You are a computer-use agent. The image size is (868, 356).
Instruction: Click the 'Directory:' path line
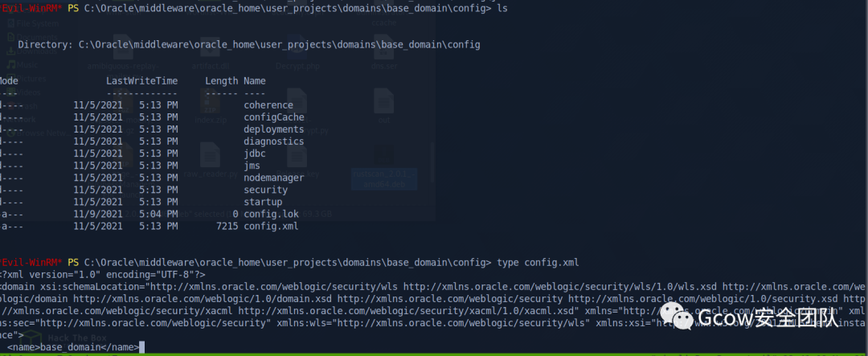point(248,45)
